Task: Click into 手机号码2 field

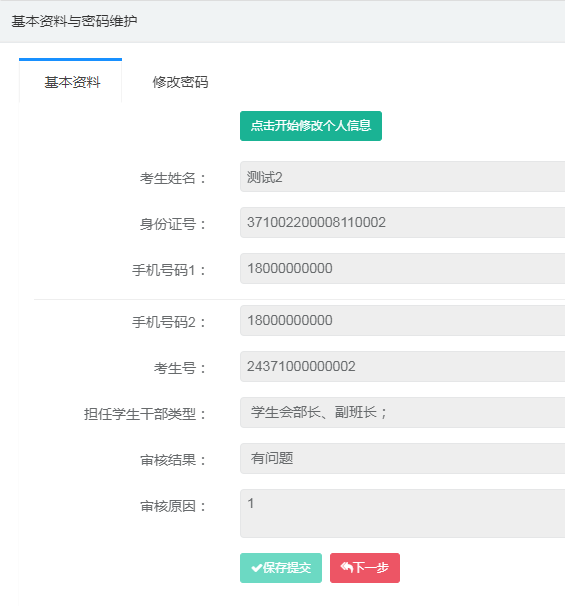Action: point(402,320)
